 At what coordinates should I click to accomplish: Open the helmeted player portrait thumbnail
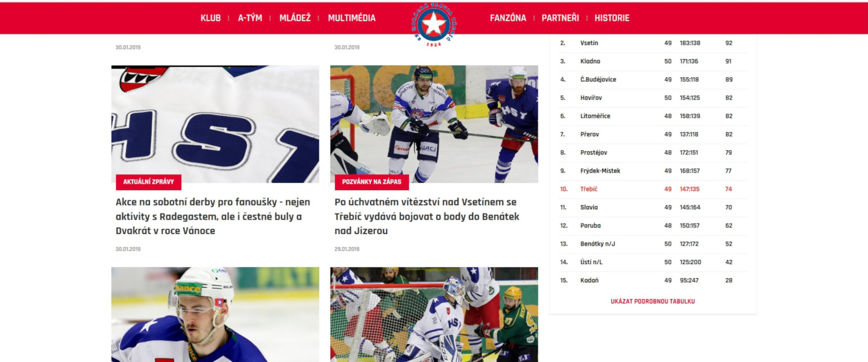(x=215, y=314)
